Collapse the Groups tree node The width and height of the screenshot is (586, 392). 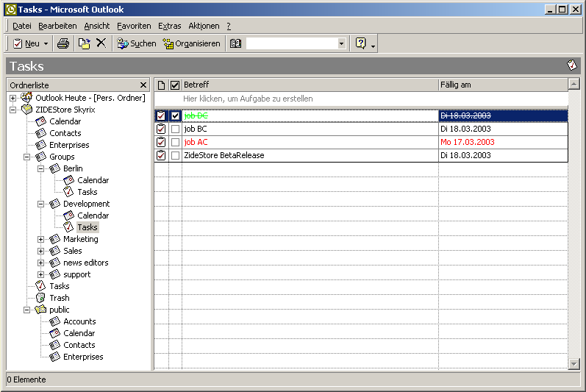pos(27,157)
